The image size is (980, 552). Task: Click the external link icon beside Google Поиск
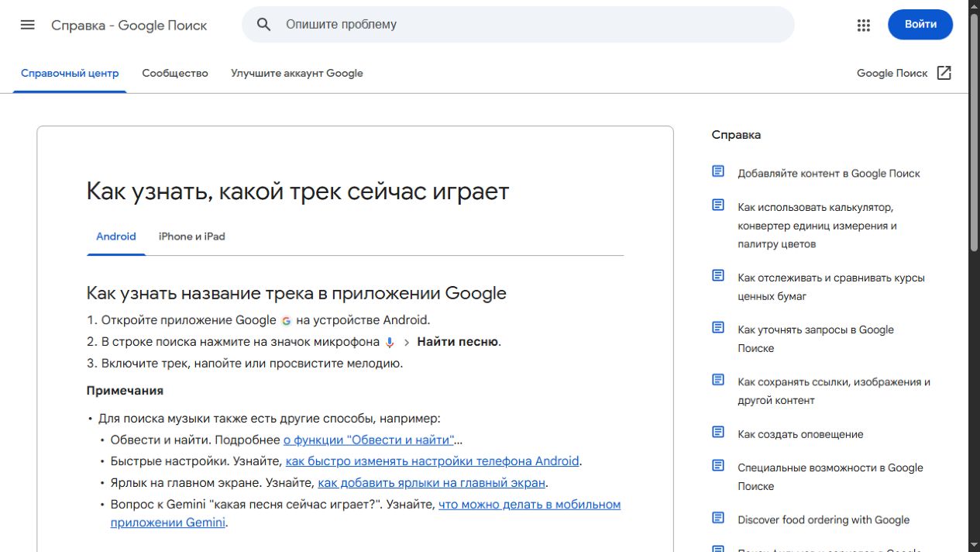pyautogui.click(x=944, y=73)
